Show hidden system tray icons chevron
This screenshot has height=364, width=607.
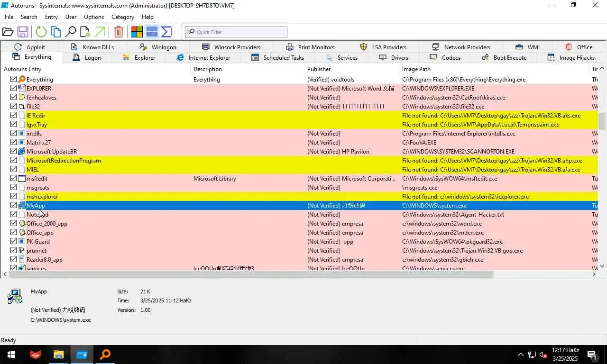(x=520, y=355)
